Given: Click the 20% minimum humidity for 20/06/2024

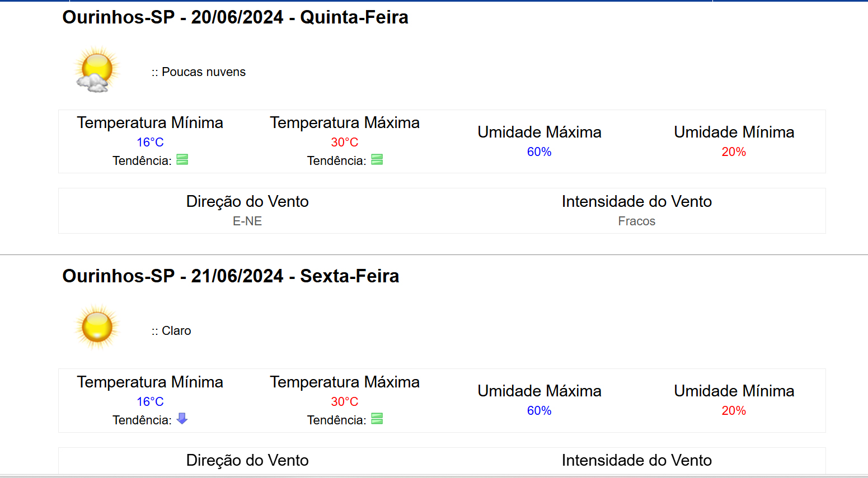Looking at the screenshot, I should [734, 152].
